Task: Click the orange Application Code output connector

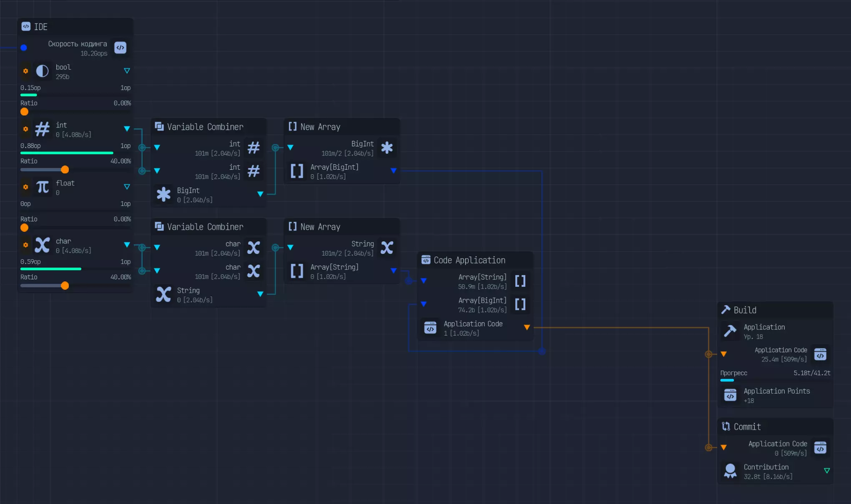Action: coord(527,328)
